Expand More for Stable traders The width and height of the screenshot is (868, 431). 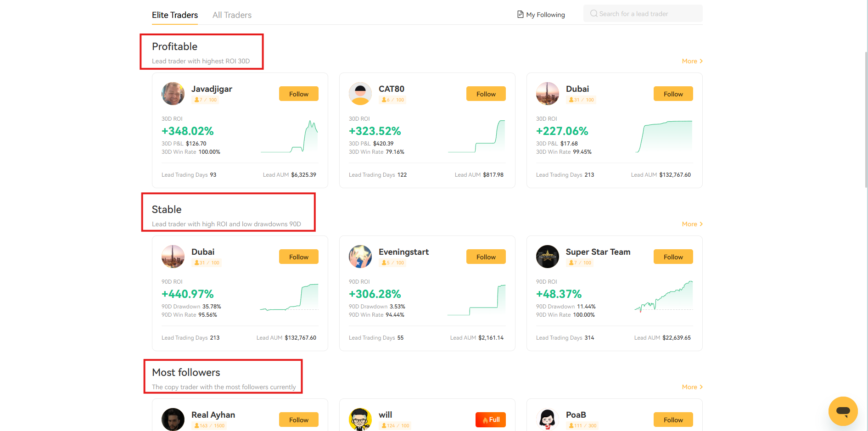[692, 224]
